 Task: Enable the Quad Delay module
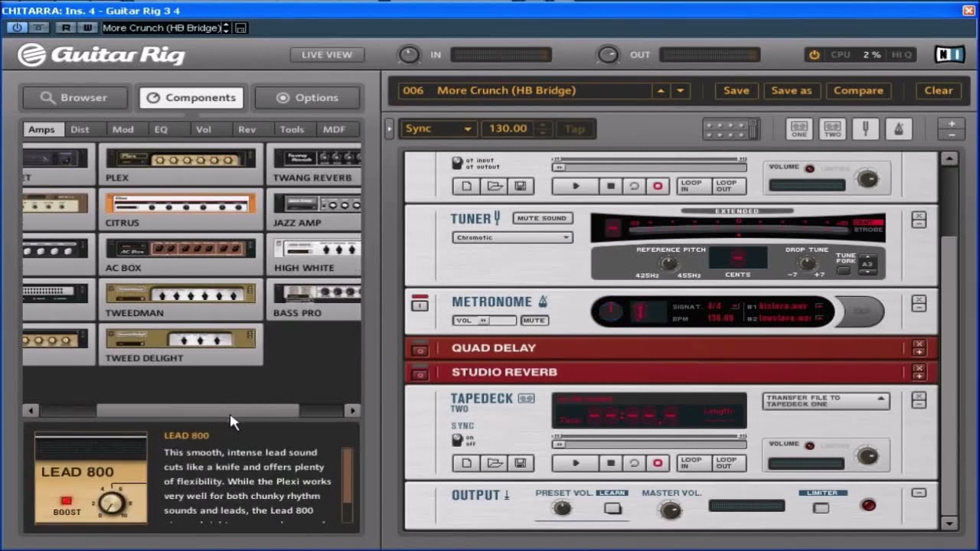420,350
